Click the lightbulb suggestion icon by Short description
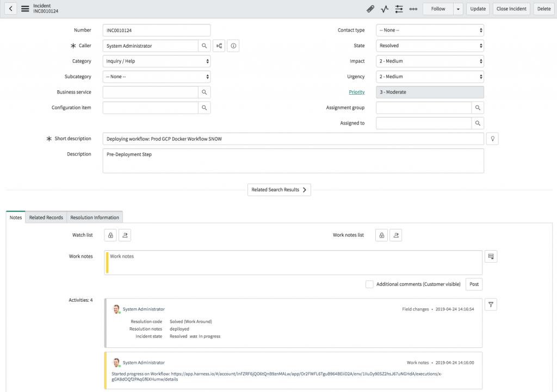This screenshot has height=392, width=557. pyautogui.click(x=493, y=139)
